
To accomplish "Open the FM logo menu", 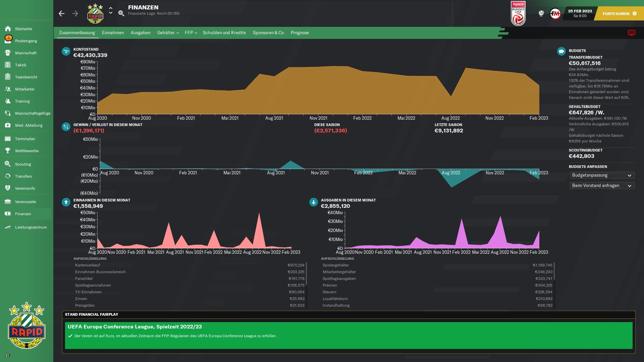I will [x=555, y=14].
